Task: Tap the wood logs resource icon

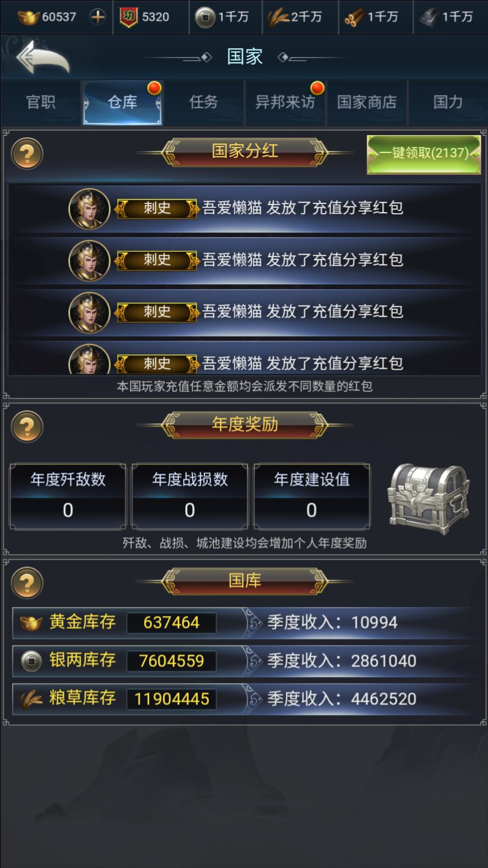Action: 354,18
